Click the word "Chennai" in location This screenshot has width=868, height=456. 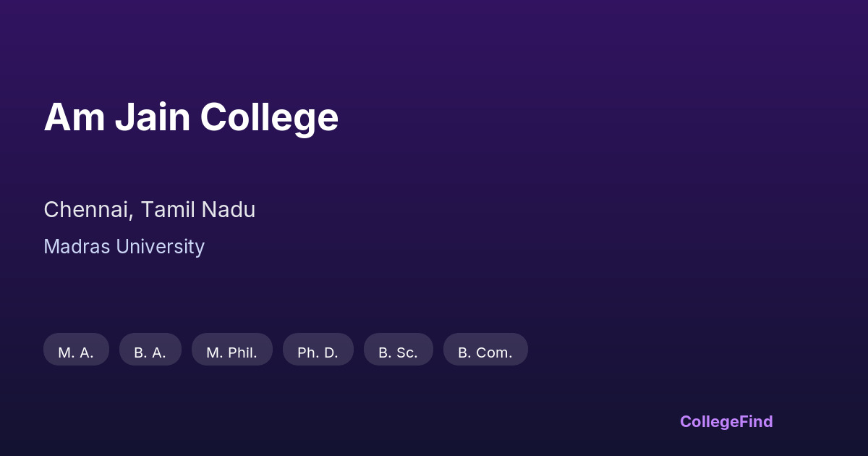(x=87, y=210)
